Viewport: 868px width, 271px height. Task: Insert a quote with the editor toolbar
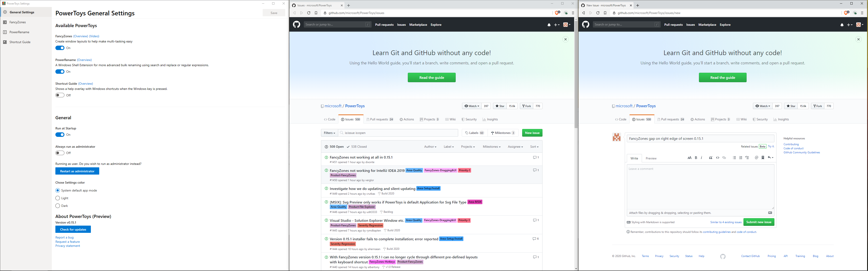[711, 158]
